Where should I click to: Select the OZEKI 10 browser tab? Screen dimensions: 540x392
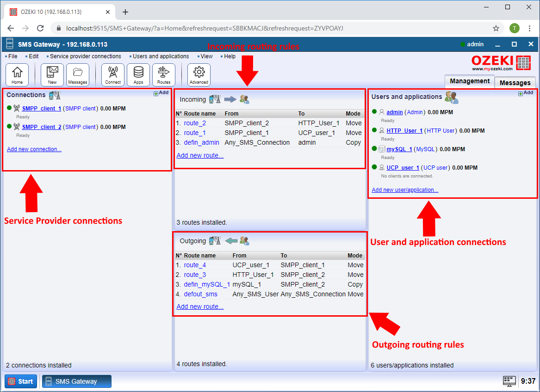pos(60,12)
